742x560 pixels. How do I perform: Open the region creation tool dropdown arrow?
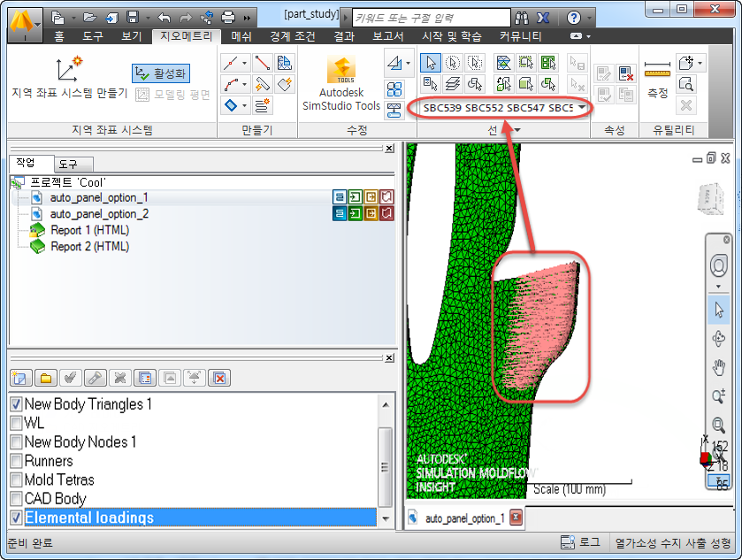245,105
